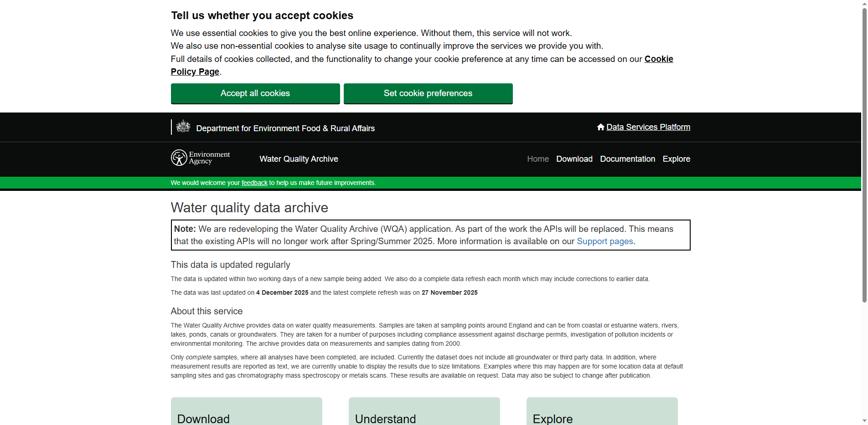Accept all cookies
Image resolution: width=868 pixels, height=425 pixels.
click(x=255, y=93)
